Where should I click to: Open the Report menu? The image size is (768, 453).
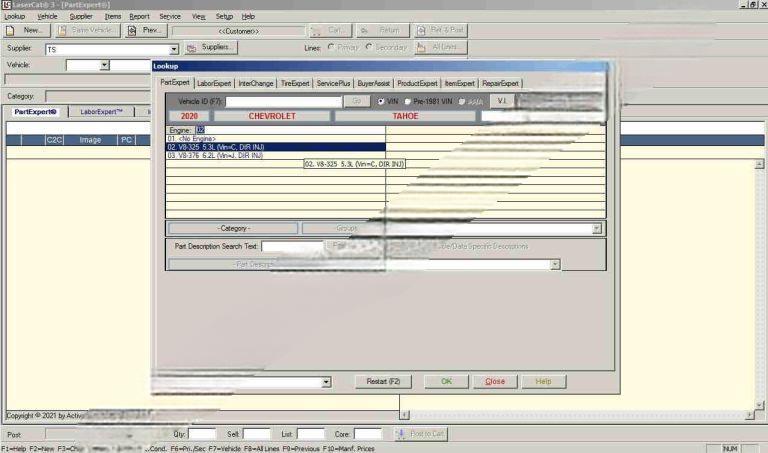pos(140,17)
